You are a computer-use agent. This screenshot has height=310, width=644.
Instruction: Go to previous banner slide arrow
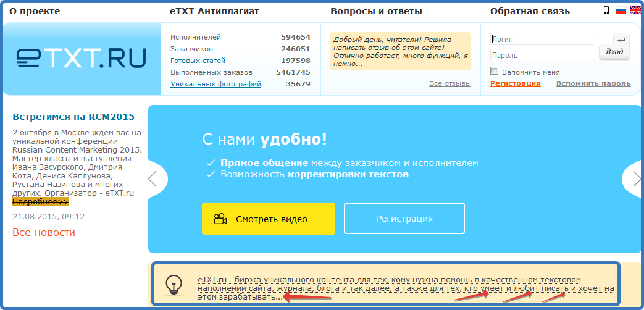point(153,178)
